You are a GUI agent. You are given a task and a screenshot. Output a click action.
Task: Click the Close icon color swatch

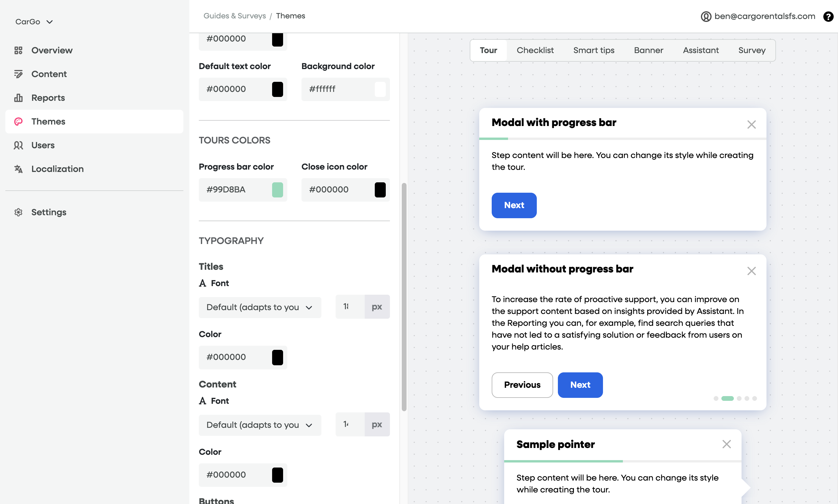pyautogui.click(x=380, y=189)
